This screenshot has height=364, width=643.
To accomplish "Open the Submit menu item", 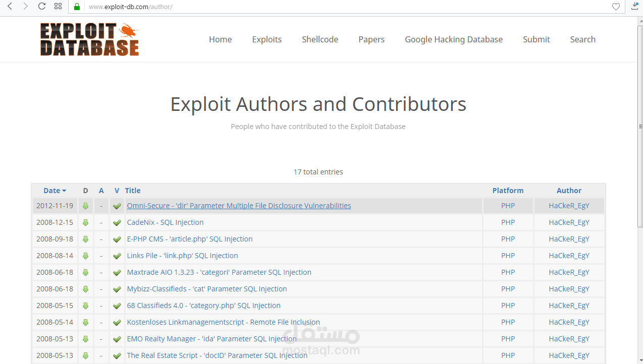I will pos(537,39).
